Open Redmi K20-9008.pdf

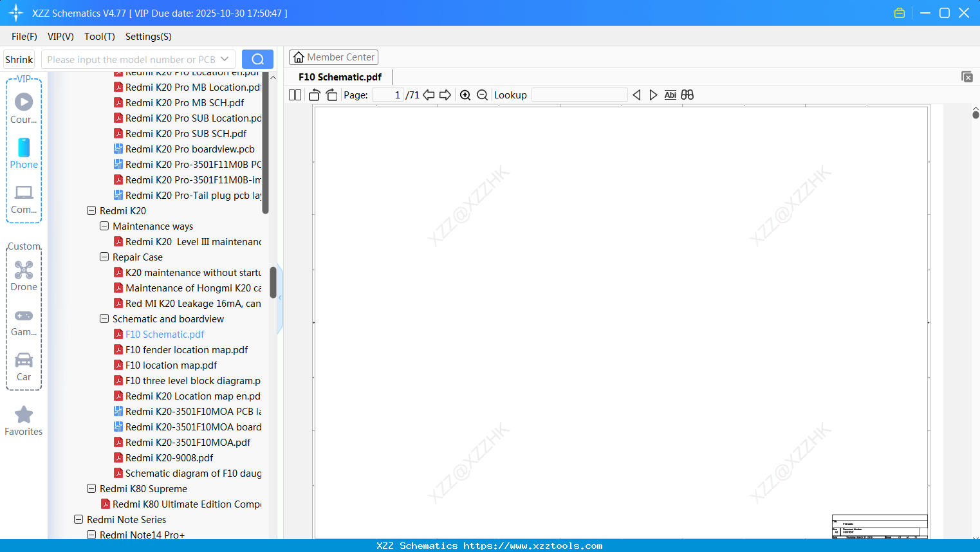tap(169, 458)
